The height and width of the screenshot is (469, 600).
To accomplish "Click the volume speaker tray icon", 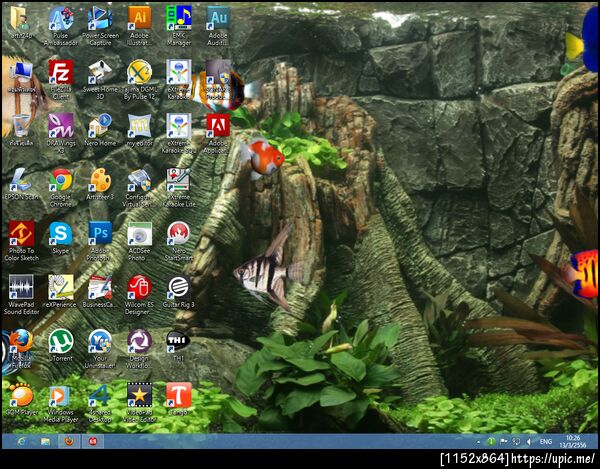I will (x=529, y=442).
